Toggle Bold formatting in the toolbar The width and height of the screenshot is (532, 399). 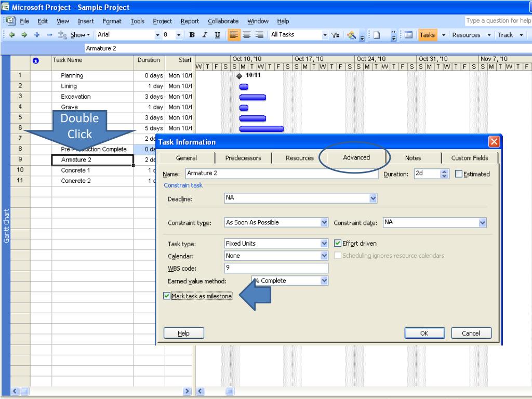point(192,35)
